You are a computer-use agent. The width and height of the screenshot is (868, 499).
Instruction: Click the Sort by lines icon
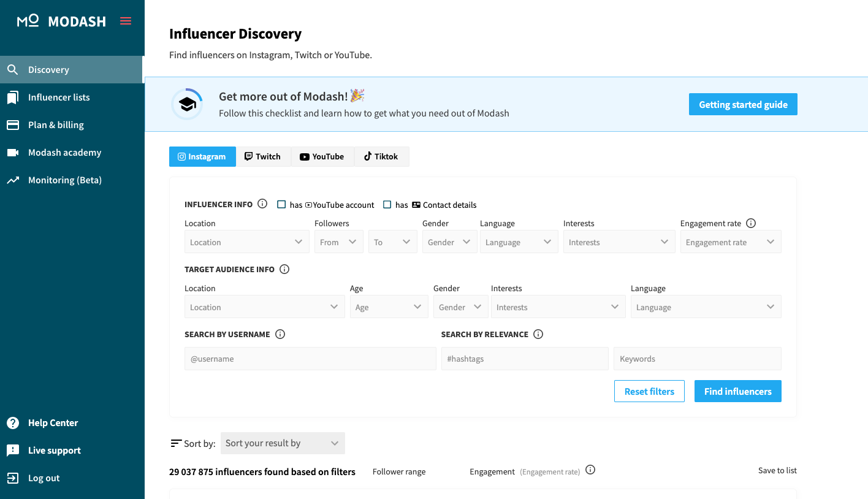(x=176, y=443)
